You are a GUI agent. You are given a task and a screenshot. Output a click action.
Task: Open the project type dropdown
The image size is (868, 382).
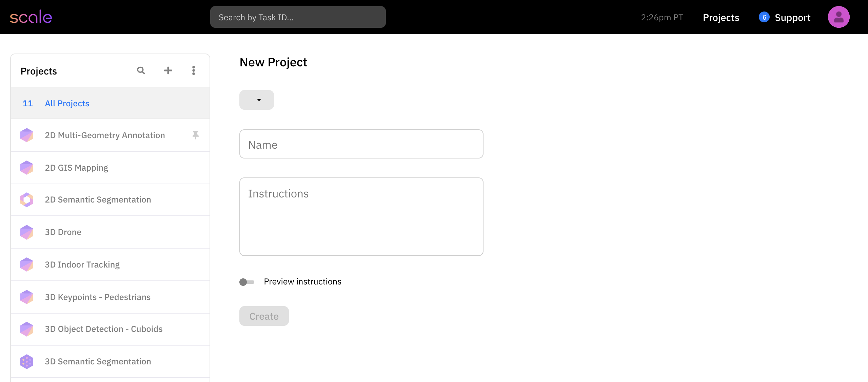pyautogui.click(x=257, y=100)
